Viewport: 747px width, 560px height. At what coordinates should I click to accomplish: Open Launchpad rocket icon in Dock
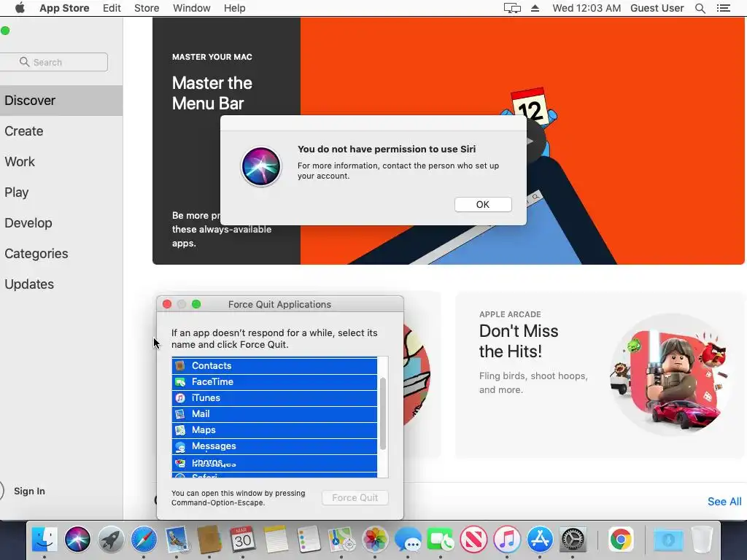[111, 540]
